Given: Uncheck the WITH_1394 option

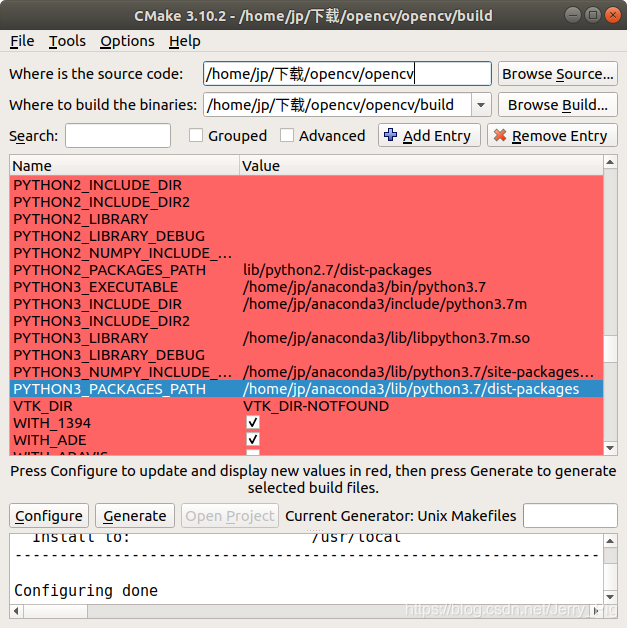Looking at the screenshot, I should (253, 423).
